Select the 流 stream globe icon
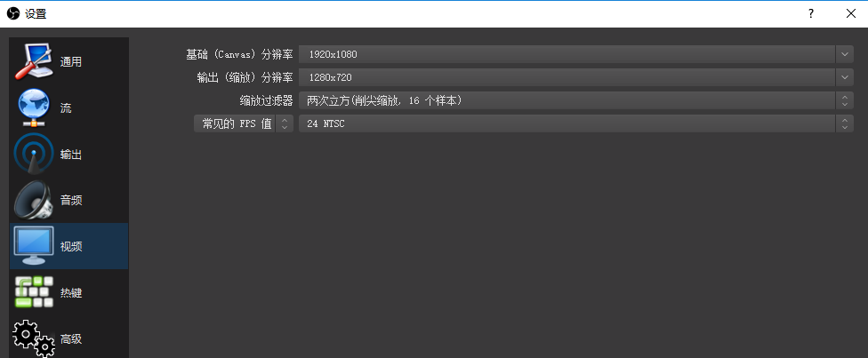 (x=33, y=107)
